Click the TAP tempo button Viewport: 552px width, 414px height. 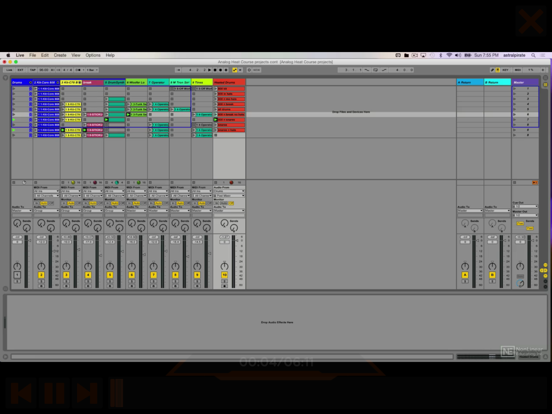[32, 70]
